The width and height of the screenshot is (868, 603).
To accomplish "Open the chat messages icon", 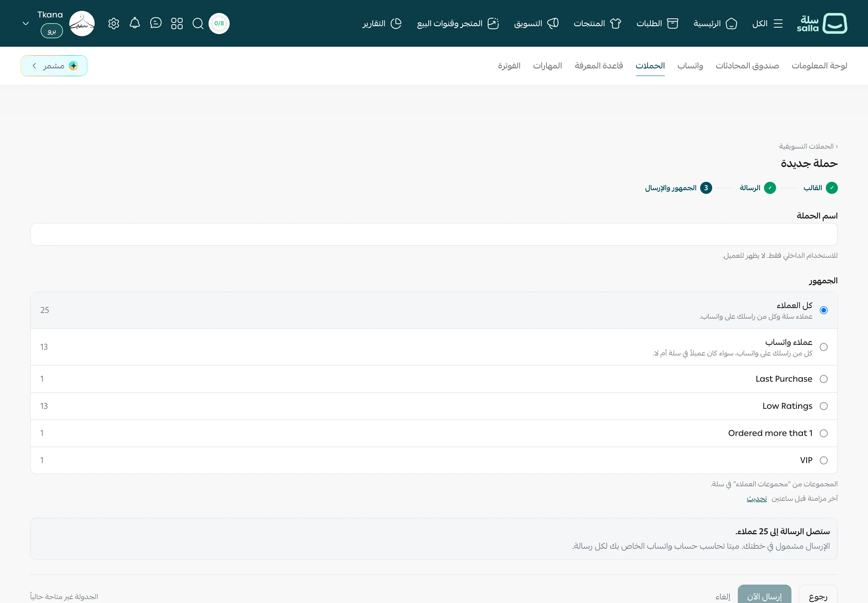I will (x=156, y=24).
